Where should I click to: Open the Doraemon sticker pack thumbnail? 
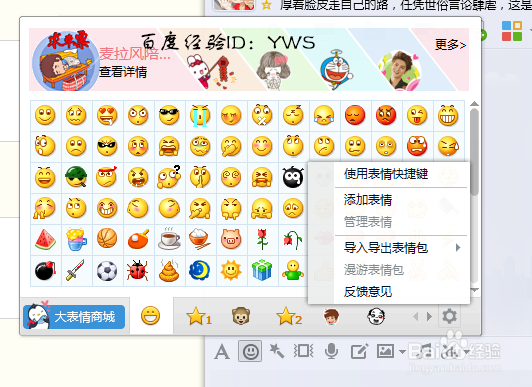coord(337,70)
